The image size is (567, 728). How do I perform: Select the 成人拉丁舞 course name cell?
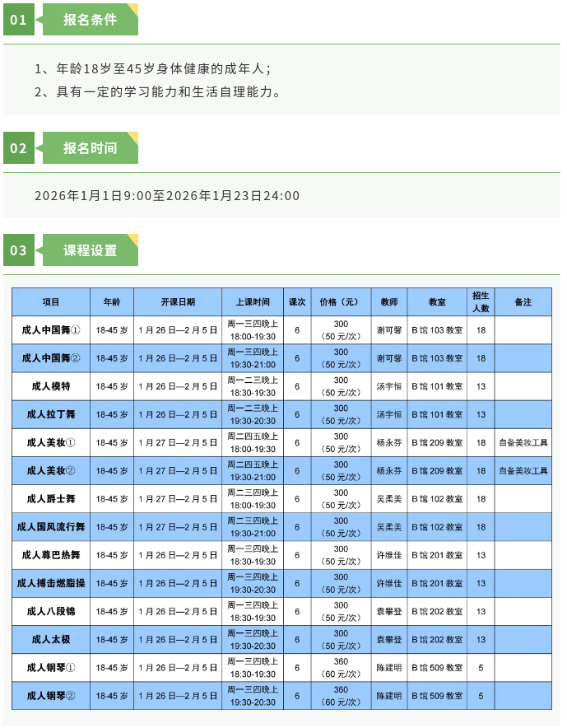pyautogui.click(x=51, y=414)
